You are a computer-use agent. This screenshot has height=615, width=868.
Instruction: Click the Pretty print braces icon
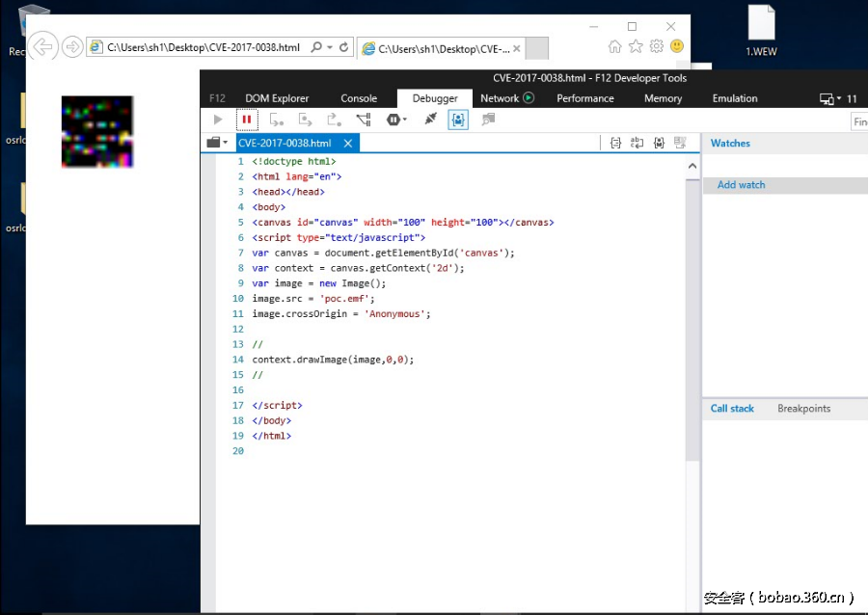pos(615,143)
